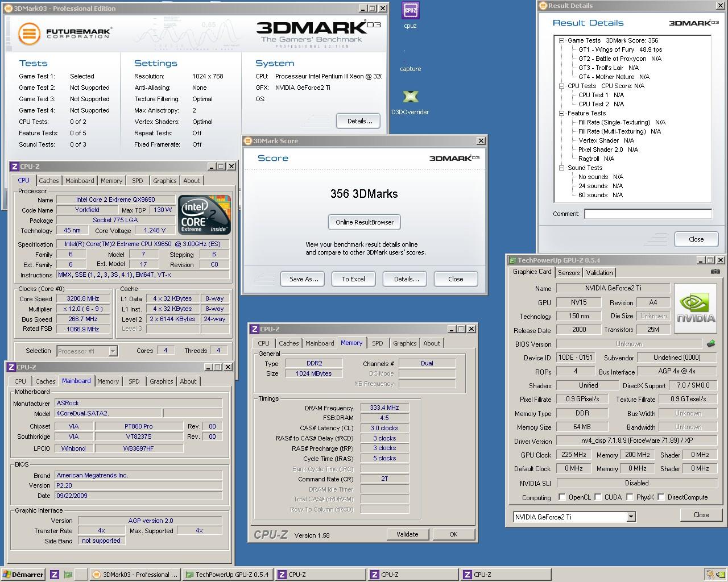The height and width of the screenshot is (582, 728).
Task: Click the 356 3DMarks score text
Action: [364, 194]
